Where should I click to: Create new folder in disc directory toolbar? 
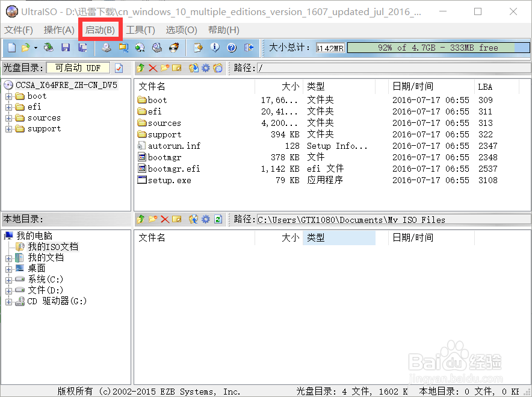point(165,68)
